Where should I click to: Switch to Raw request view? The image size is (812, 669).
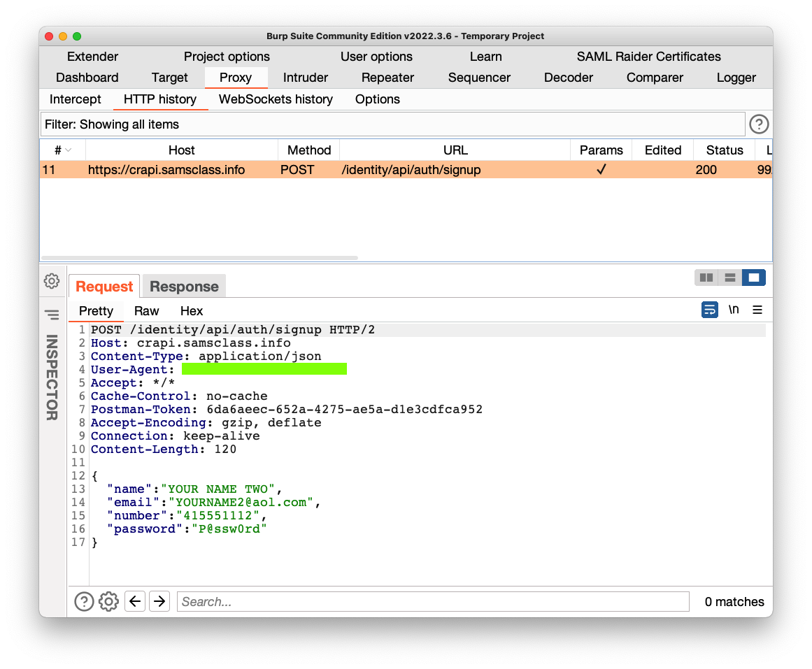pyautogui.click(x=146, y=311)
